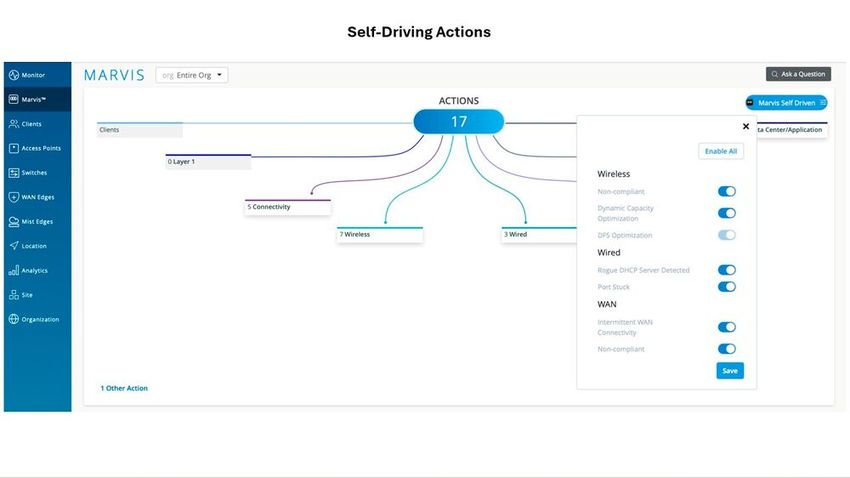
Task: Toggle Dynamic Capacity Optimization switch
Action: point(727,213)
